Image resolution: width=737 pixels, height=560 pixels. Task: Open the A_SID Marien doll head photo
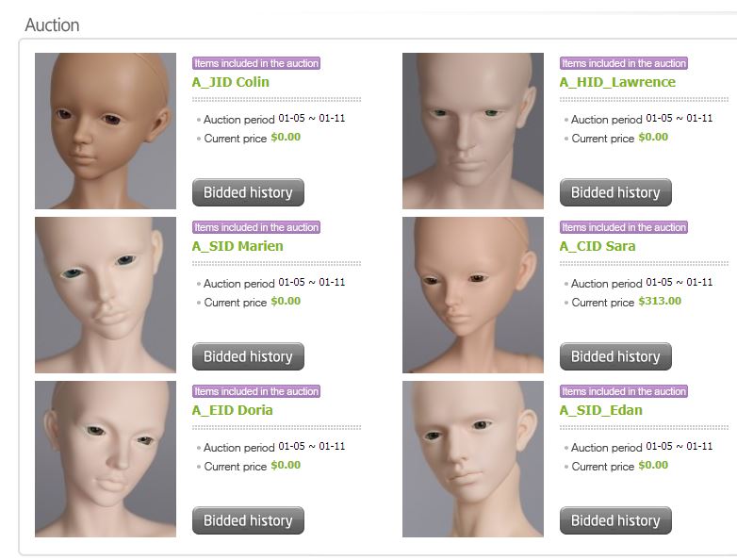click(106, 295)
